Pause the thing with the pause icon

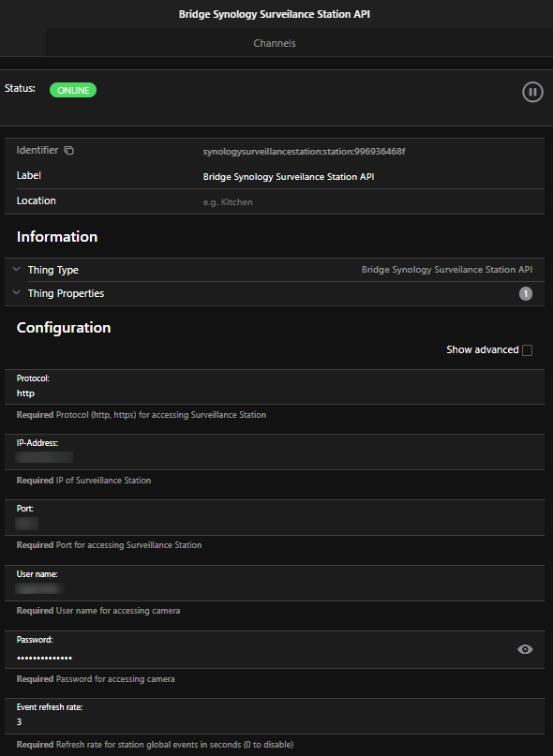[532, 92]
